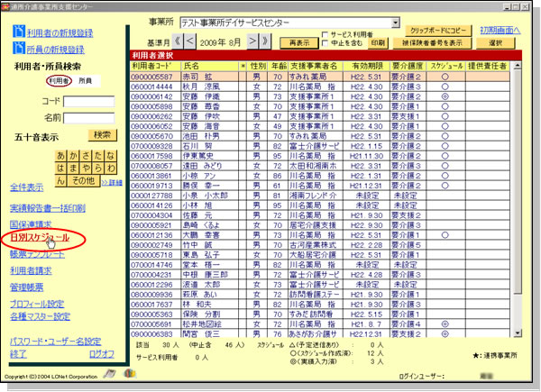This screenshot has width=541, height=392.
Task: Open the 日別スケジュール link
Action: tap(40, 238)
